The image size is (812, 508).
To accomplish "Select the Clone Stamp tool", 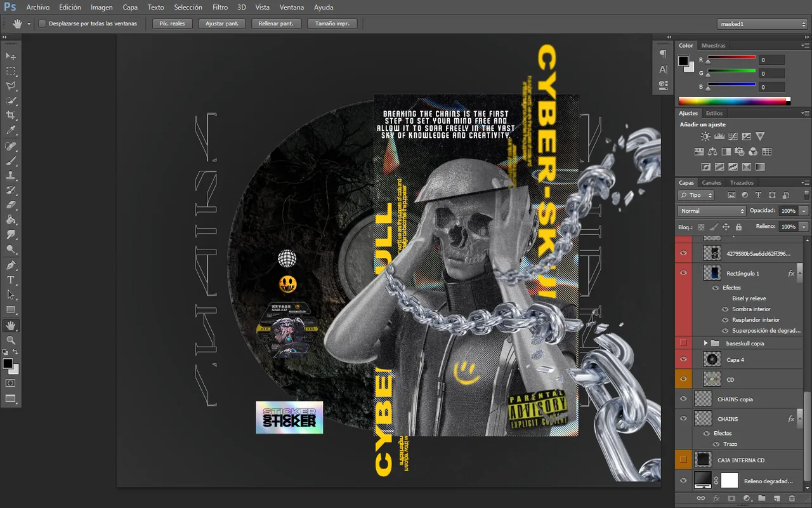I will (x=11, y=175).
